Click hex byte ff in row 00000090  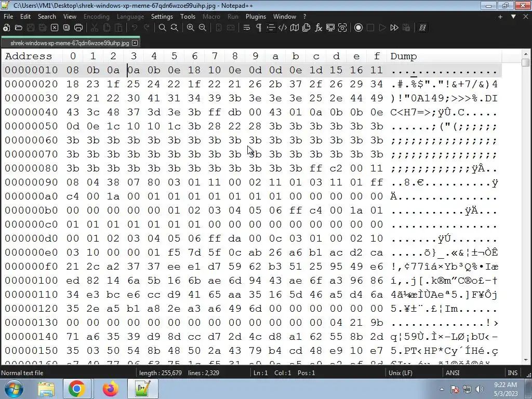coord(377,182)
